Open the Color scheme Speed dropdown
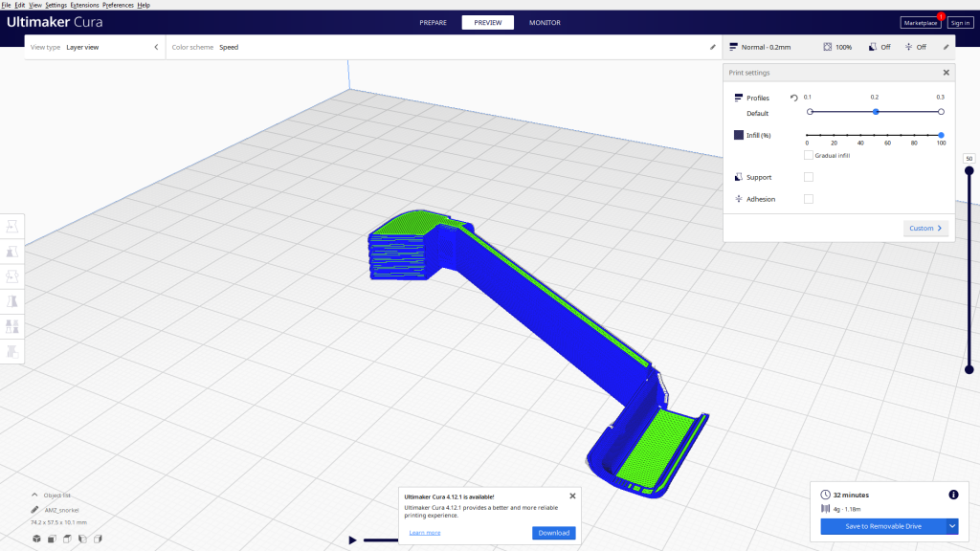Screen dimensions: 980x551 pyautogui.click(x=442, y=47)
